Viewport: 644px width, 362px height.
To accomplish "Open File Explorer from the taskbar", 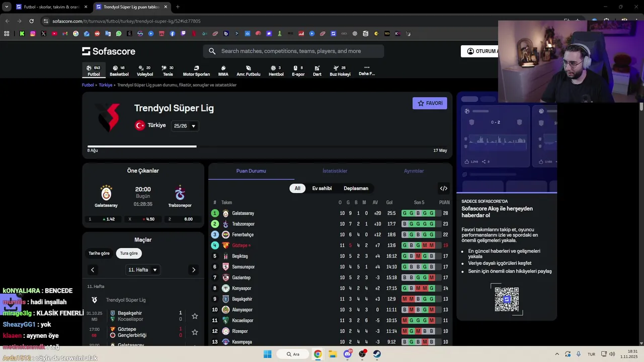I will pyautogui.click(x=333, y=354).
